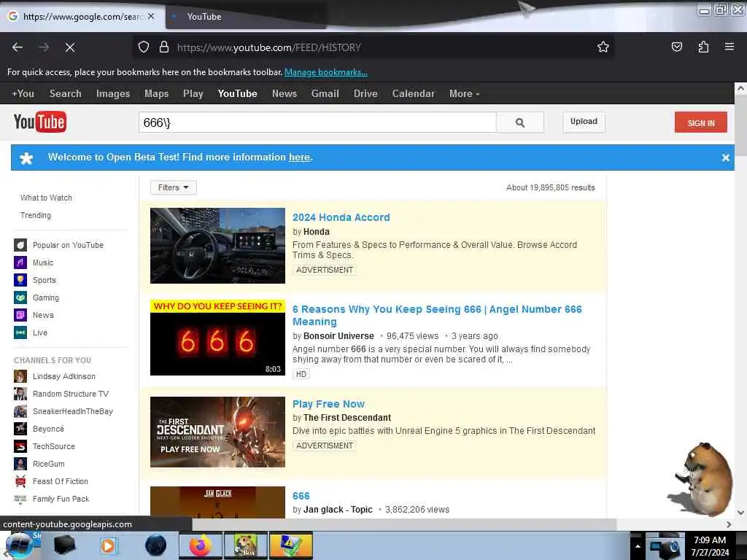Dismiss the Open Beta Test banner
This screenshot has width=747, height=560.
tap(725, 157)
